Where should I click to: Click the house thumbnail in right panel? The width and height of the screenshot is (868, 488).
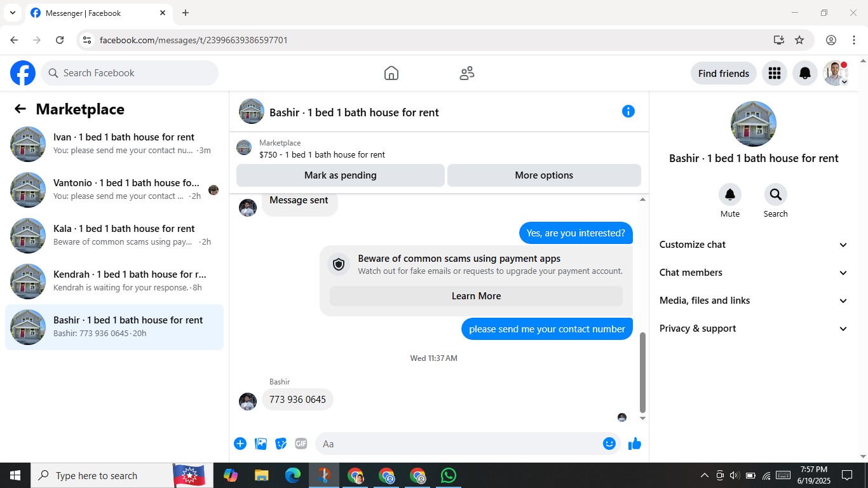(x=754, y=124)
